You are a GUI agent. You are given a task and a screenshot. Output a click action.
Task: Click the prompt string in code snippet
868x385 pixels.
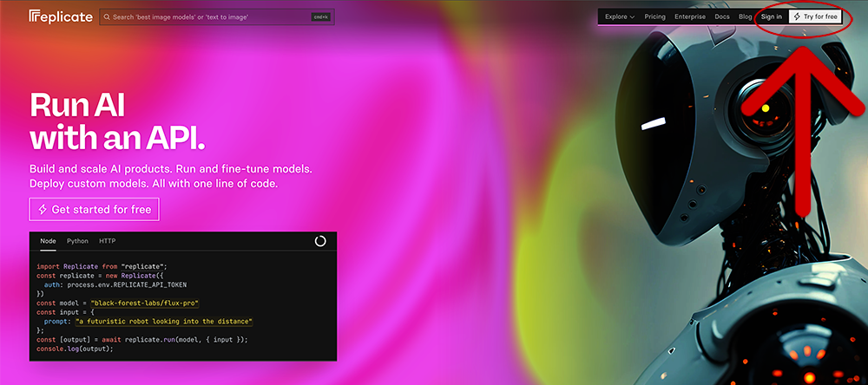[x=163, y=321]
